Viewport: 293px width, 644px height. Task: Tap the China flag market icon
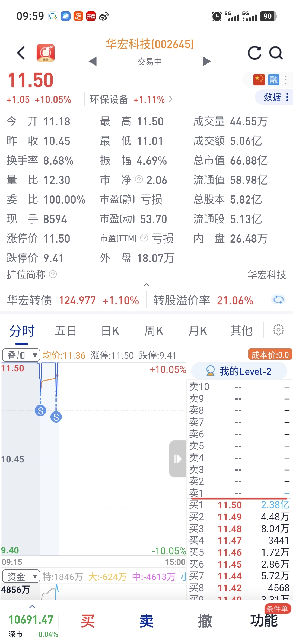[259, 80]
